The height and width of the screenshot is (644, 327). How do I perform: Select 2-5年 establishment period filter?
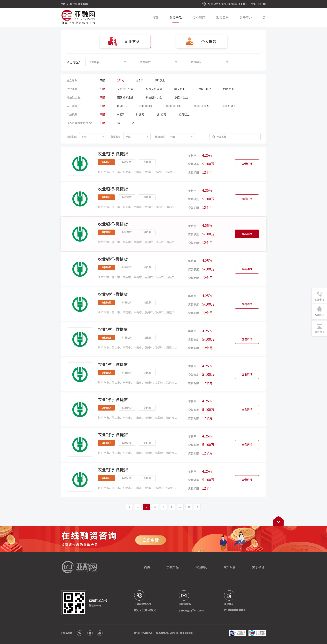coord(139,80)
